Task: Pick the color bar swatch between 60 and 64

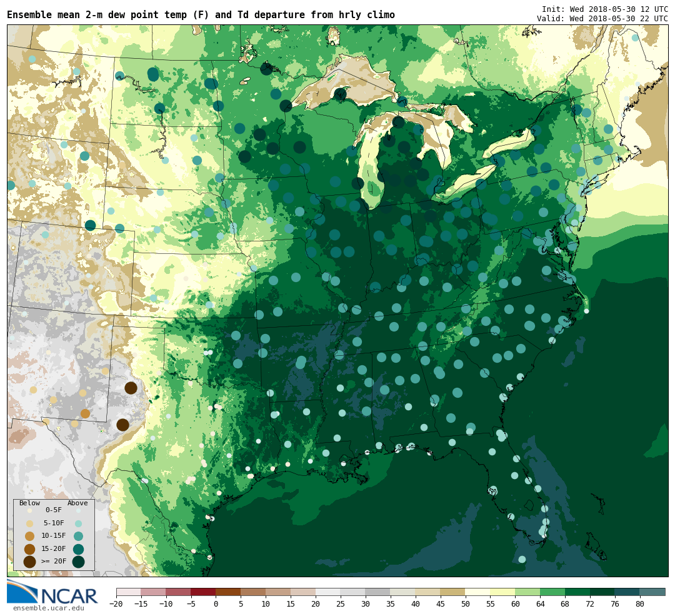Action: (527, 592)
